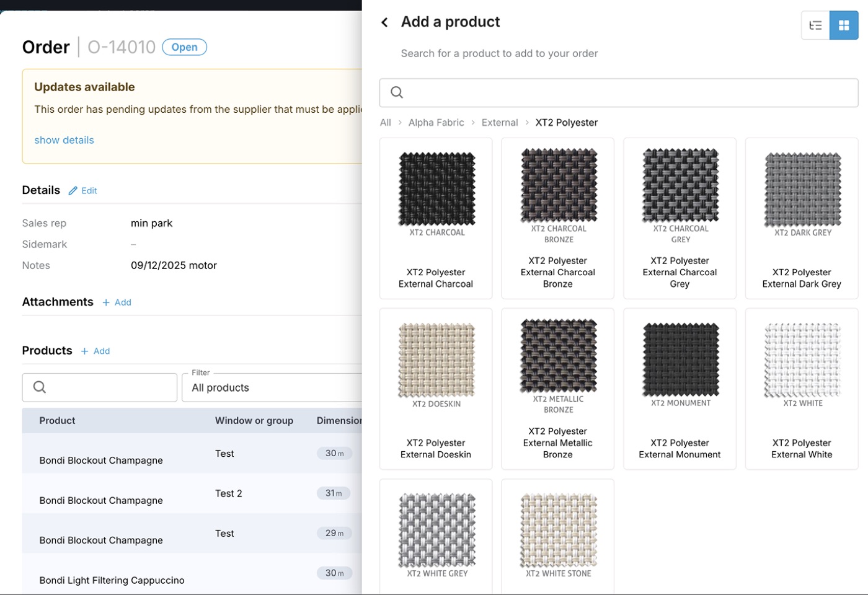Edit the order details
The height and width of the screenshot is (595, 868).
[x=82, y=191]
